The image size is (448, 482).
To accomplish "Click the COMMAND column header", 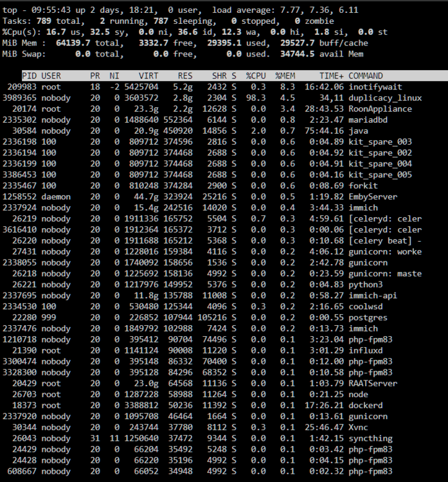I will (x=366, y=76).
